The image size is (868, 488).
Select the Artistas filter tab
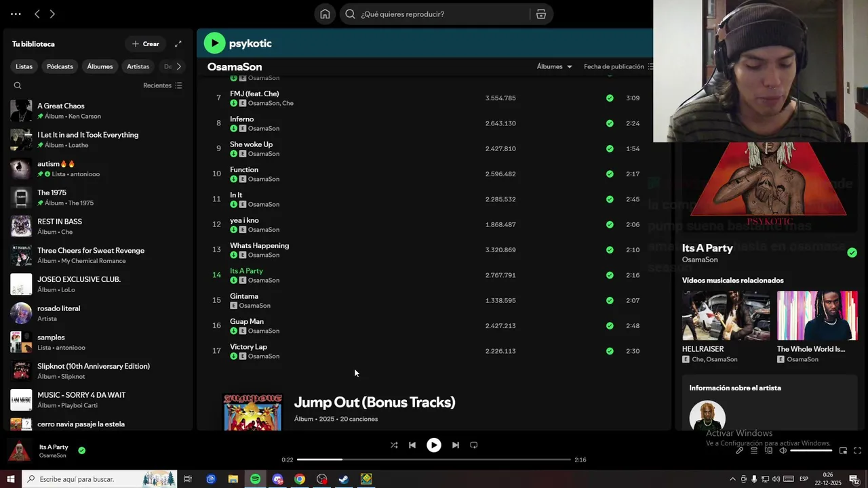coord(138,66)
